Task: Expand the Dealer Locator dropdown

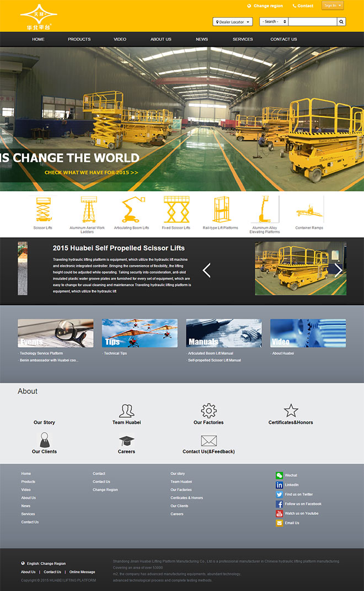Action: tap(232, 22)
